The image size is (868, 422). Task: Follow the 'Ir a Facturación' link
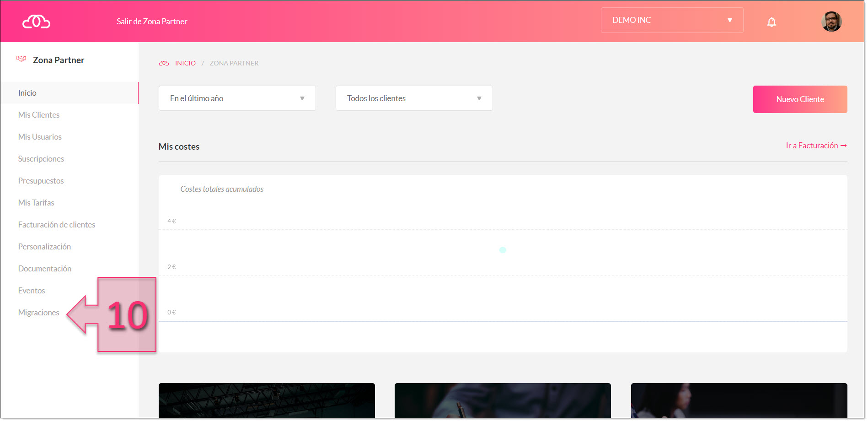(816, 146)
